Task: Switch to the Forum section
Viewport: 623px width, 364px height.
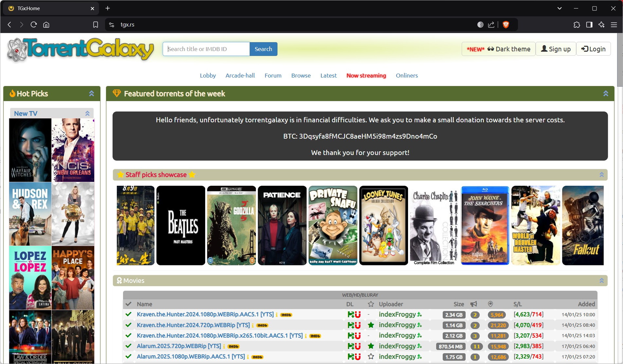Action: [x=273, y=75]
